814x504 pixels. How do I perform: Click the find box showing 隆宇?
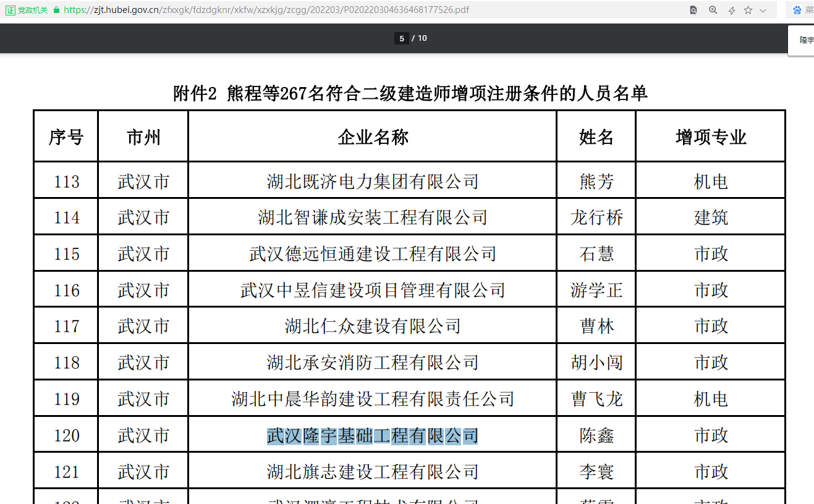point(803,40)
